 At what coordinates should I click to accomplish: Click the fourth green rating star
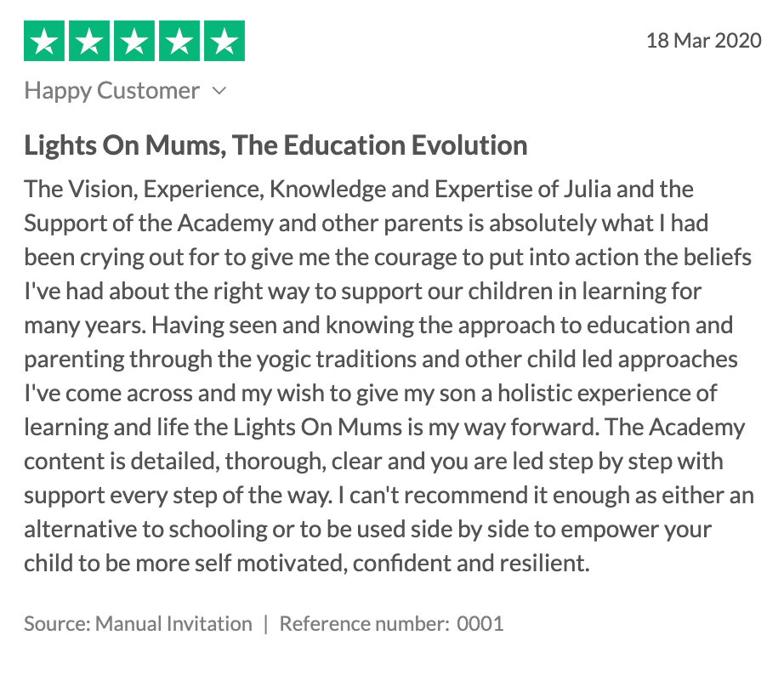pos(179,41)
